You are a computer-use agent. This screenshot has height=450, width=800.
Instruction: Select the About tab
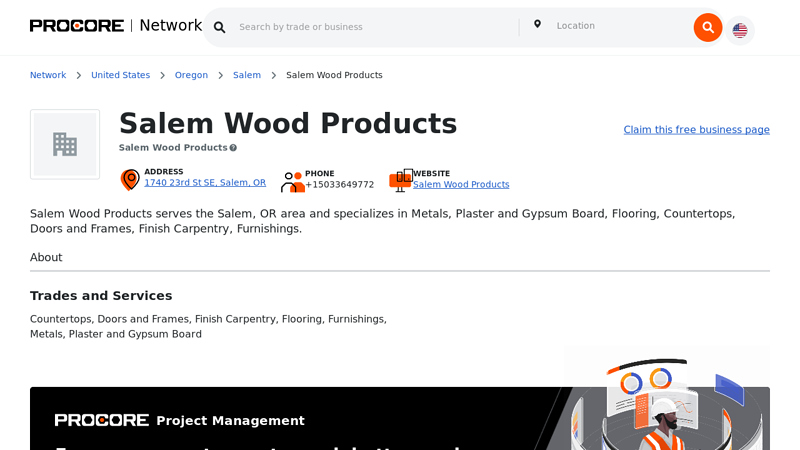(46, 258)
